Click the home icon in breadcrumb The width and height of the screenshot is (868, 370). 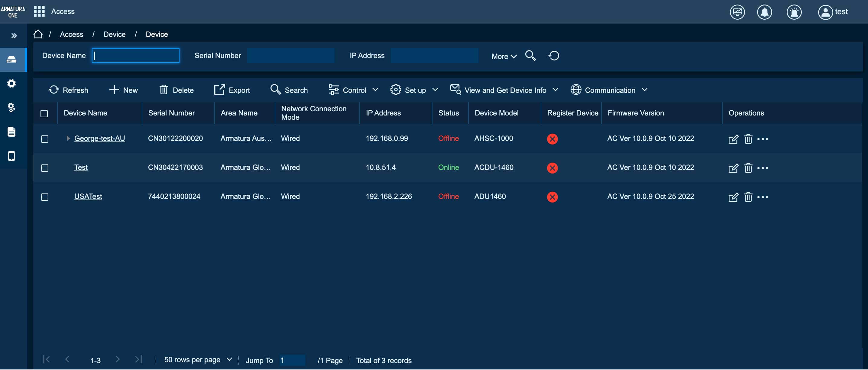pyautogui.click(x=38, y=34)
